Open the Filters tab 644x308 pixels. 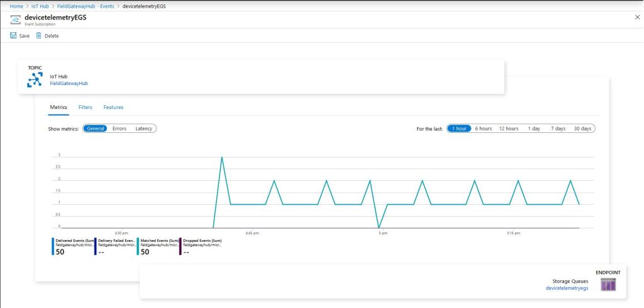click(85, 108)
